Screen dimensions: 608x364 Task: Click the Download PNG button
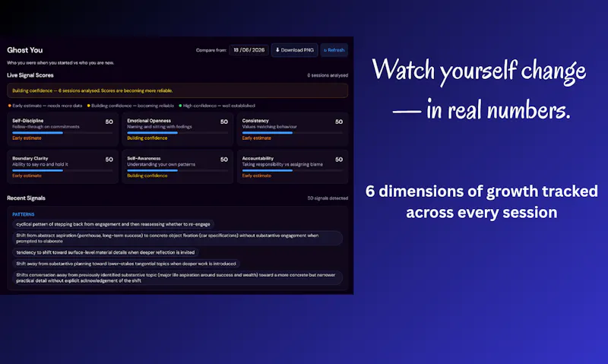(x=295, y=50)
